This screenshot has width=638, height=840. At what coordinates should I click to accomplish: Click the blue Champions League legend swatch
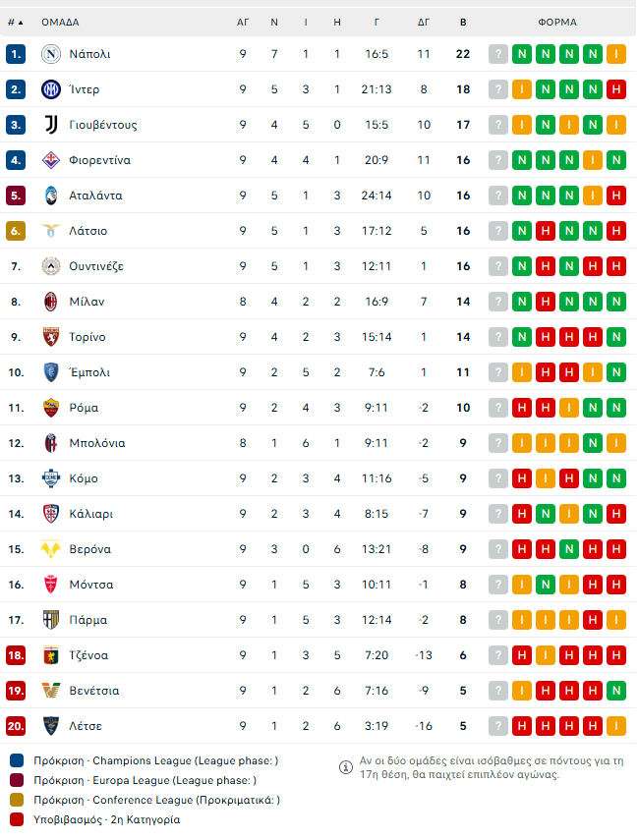click(x=16, y=760)
